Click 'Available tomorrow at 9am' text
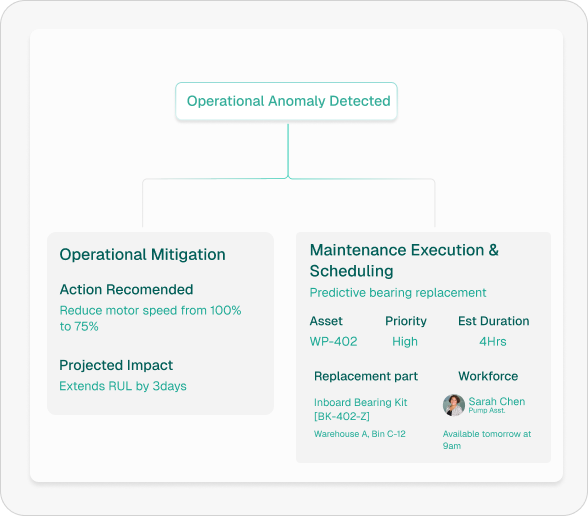This screenshot has width=588, height=516. [487, 440]
